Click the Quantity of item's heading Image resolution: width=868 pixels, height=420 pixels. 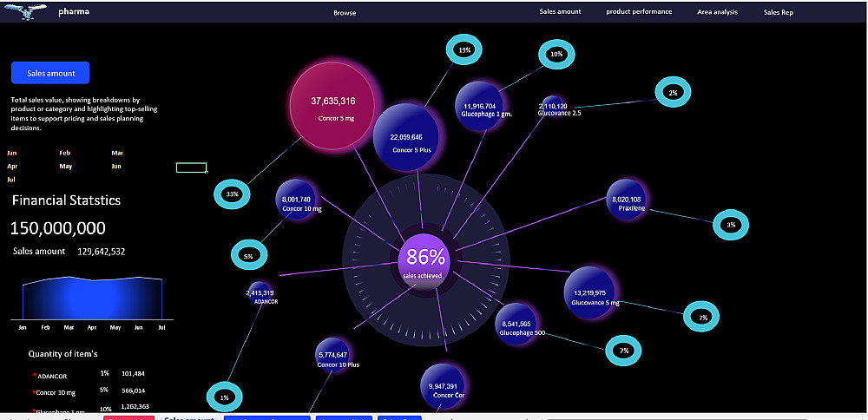pyautogui.click(x=63, y=353)
